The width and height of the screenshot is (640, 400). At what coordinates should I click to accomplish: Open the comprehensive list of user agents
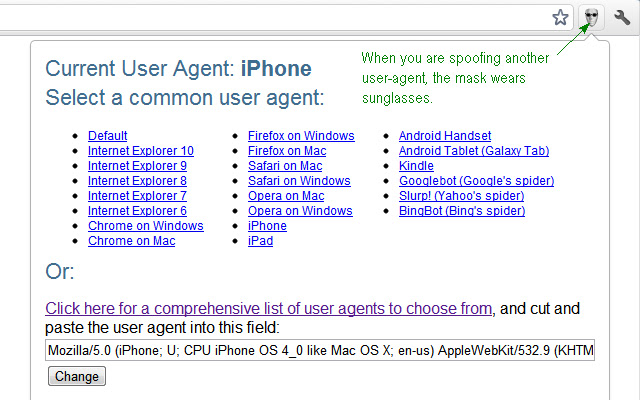point(269,308)
